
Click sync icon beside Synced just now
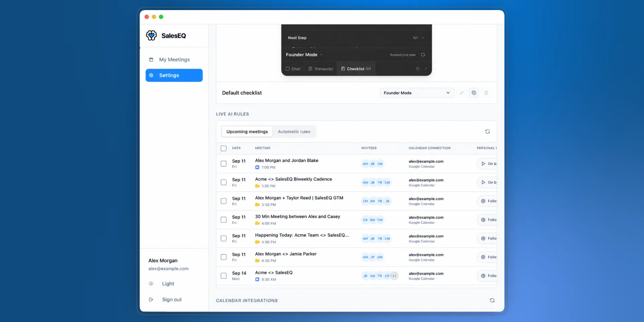(x=423, y=55)
